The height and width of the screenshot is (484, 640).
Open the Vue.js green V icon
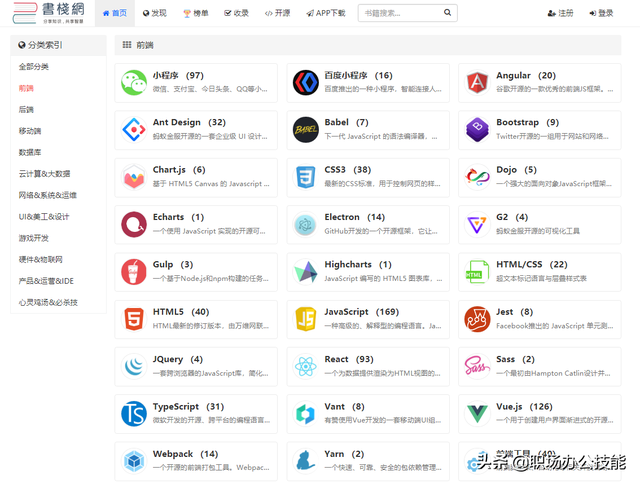click(477, 414)
